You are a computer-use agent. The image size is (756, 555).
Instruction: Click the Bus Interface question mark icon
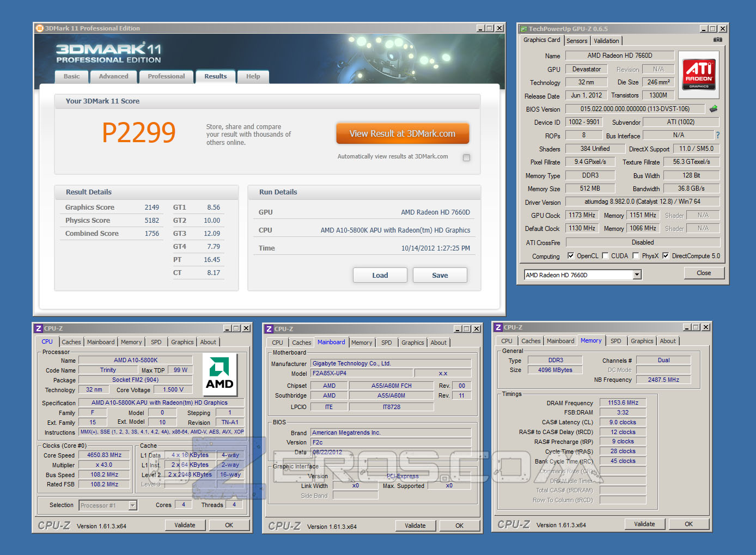718,135
